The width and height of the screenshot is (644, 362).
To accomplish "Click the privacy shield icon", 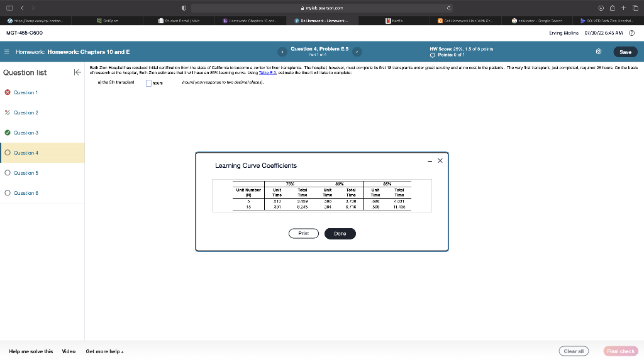I will (184, 8).
